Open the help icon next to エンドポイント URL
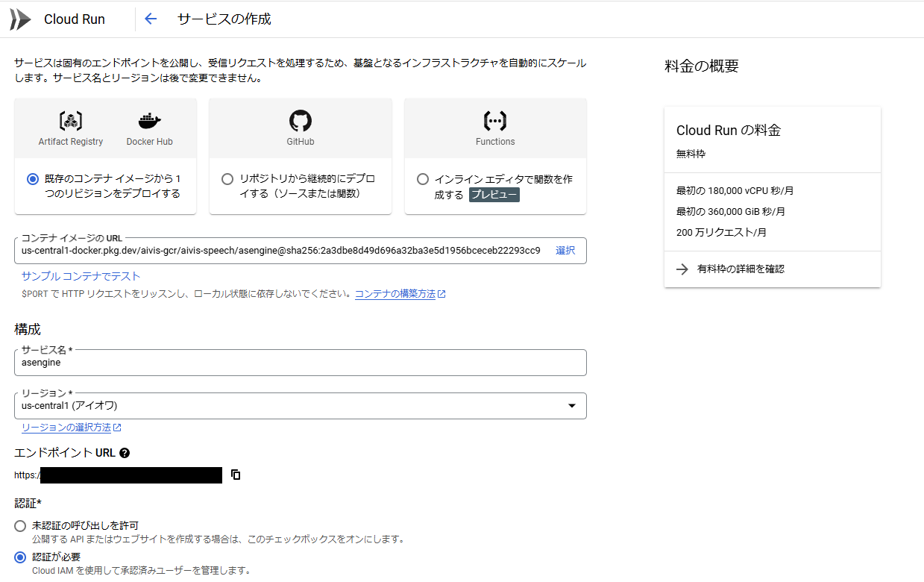The image size is (924, 582). 125,453
